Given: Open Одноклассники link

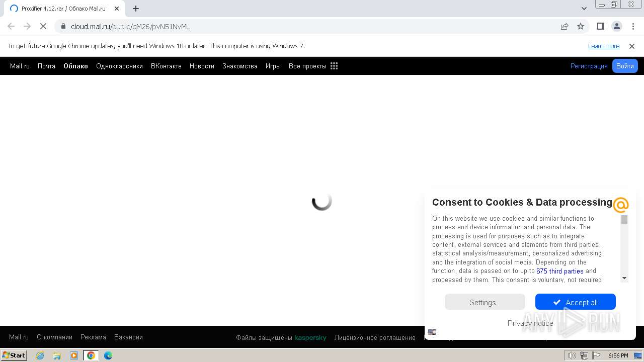Looking at the screenshot, I should 119,66.
